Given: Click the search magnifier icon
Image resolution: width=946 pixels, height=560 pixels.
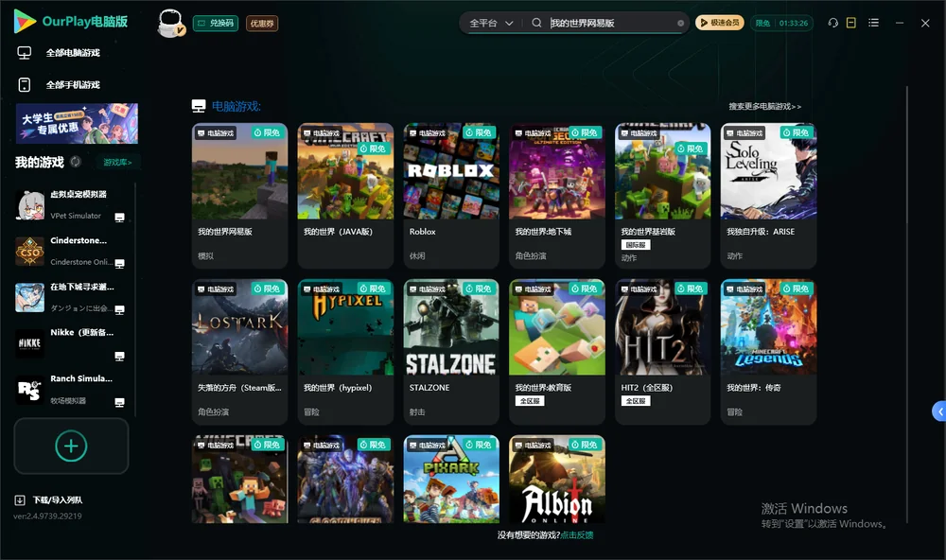Looking at the screenshot, I should click(536, 23).
